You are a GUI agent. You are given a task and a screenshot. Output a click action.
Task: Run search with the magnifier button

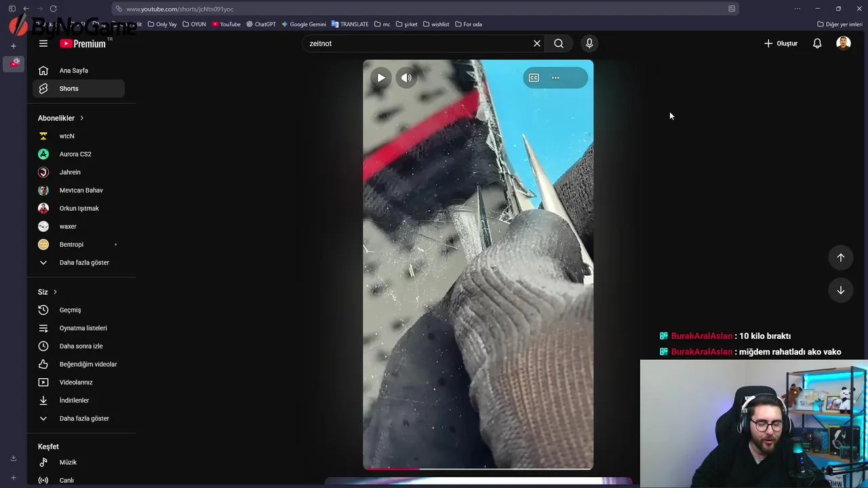point(559,43)
